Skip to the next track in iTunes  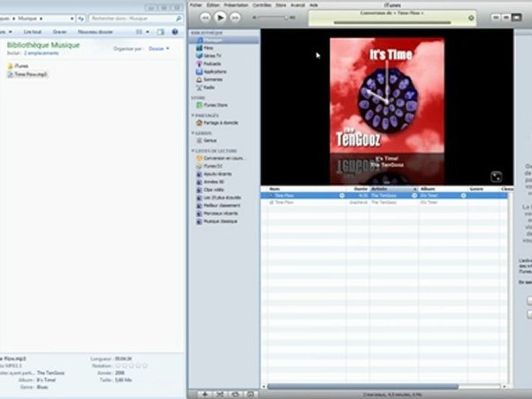point(235,17)
